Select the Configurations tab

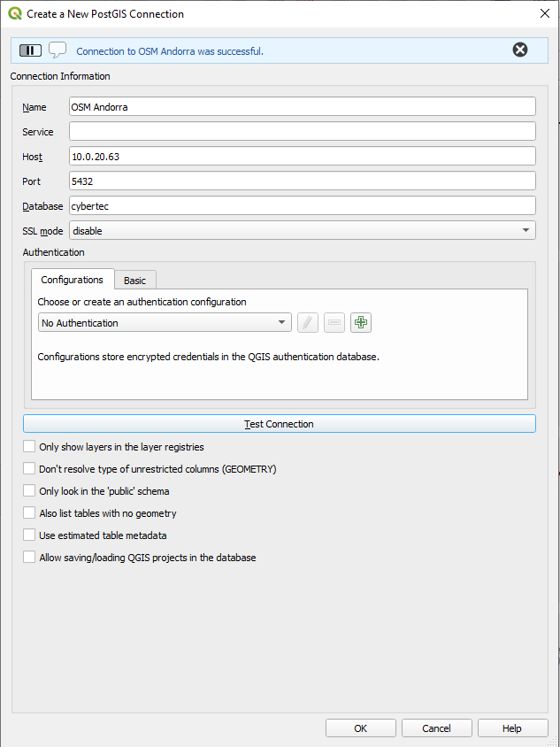click(73, 280)
